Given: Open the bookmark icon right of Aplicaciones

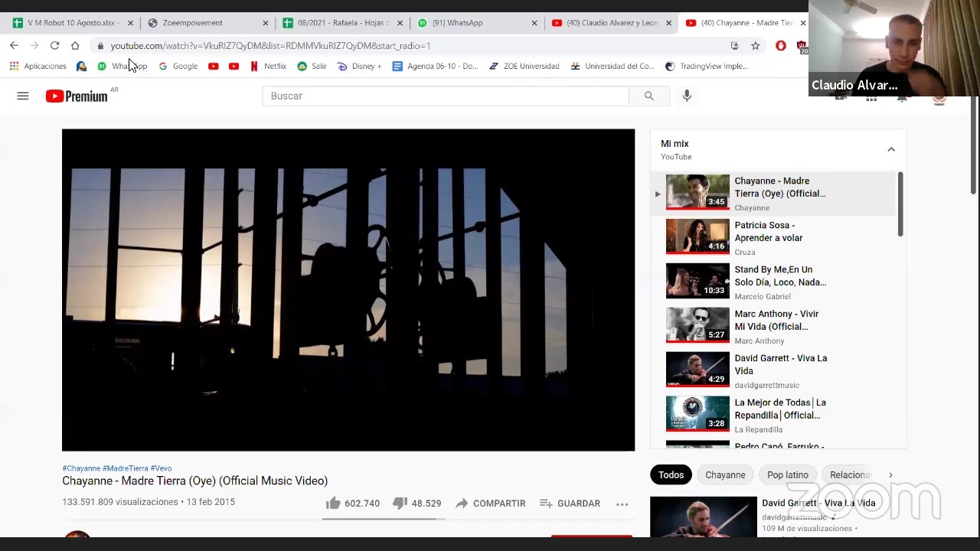Looking at the screenshot, I should click(81, 66).
